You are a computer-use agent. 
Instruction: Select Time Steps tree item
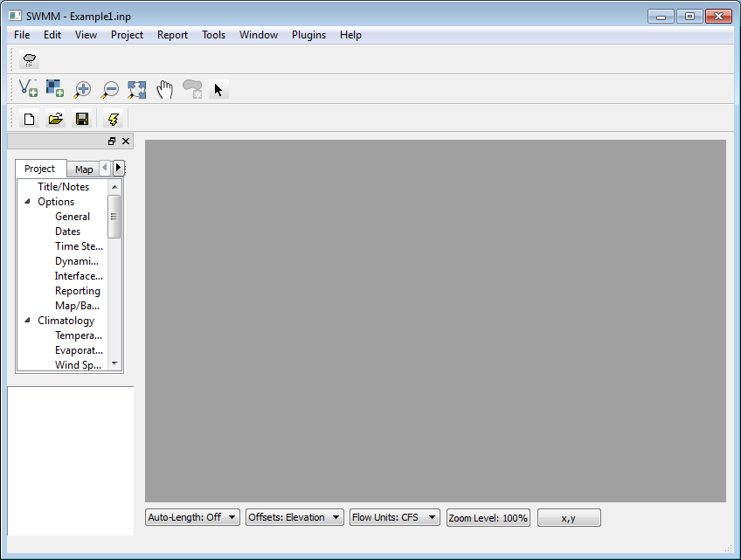(79, 246)
